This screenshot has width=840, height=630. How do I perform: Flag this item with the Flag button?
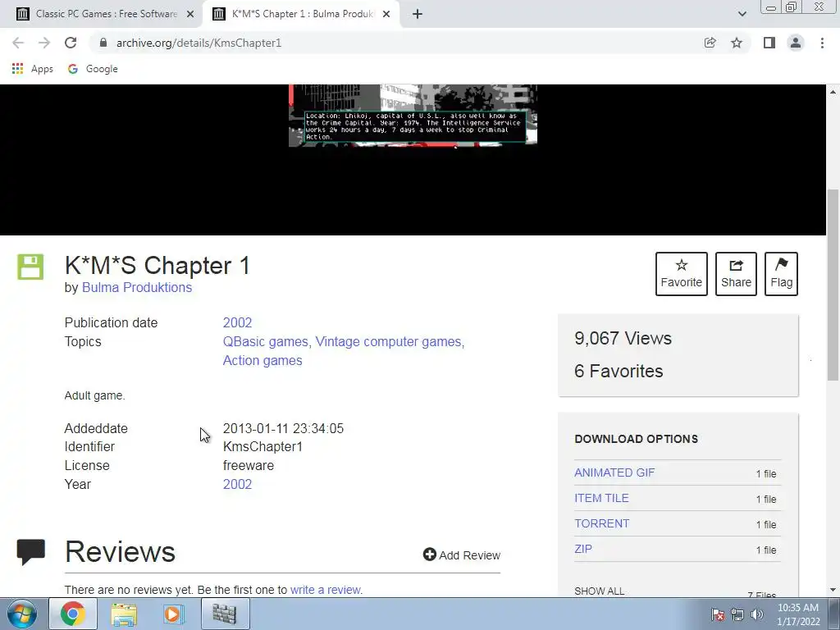[781, 274]
